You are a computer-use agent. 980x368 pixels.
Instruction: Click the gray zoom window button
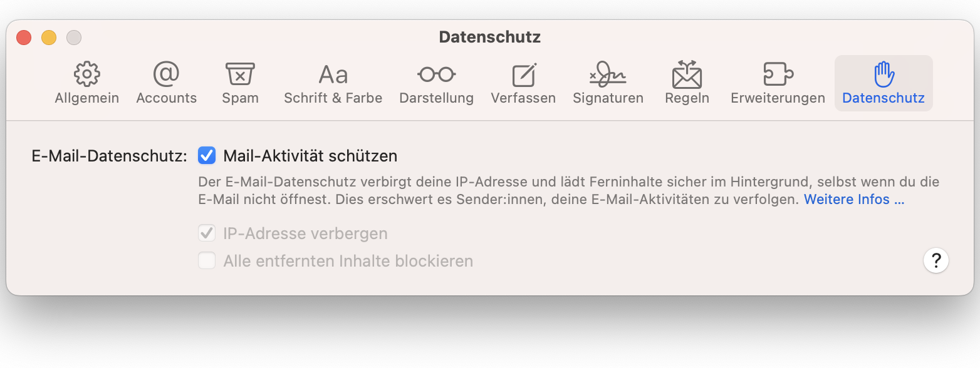tap(74, 38)
